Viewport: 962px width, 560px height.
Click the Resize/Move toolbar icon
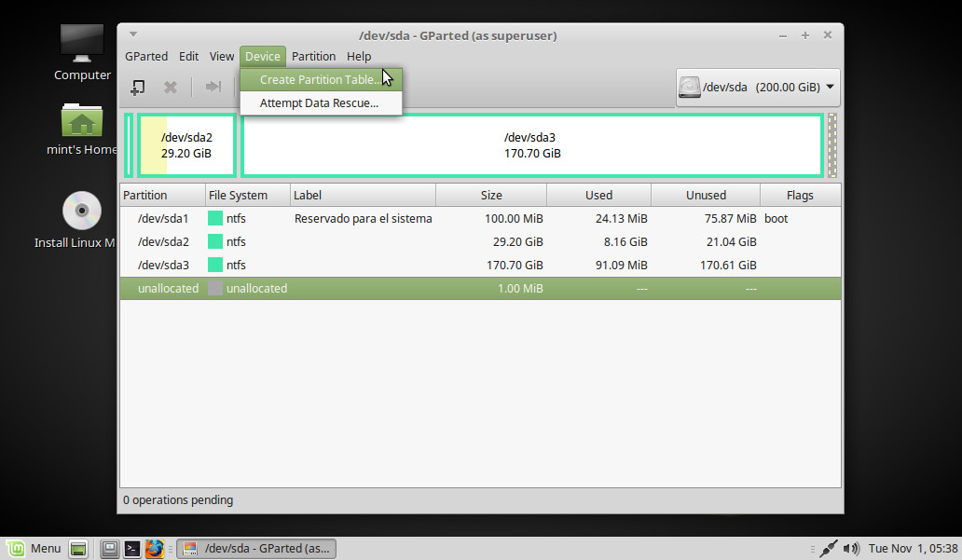(x=213, y=87)
